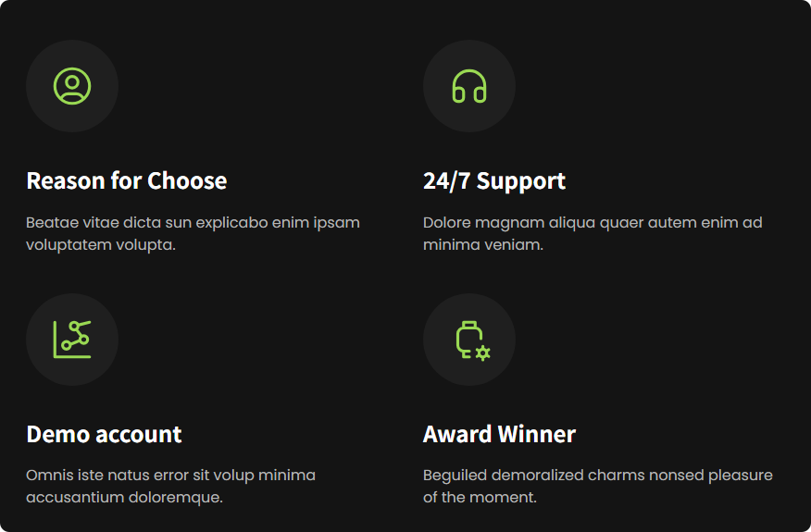This screenshot has width=811, height=532.
Task: Click the "of the moment." text line
Action: point(480,498)
